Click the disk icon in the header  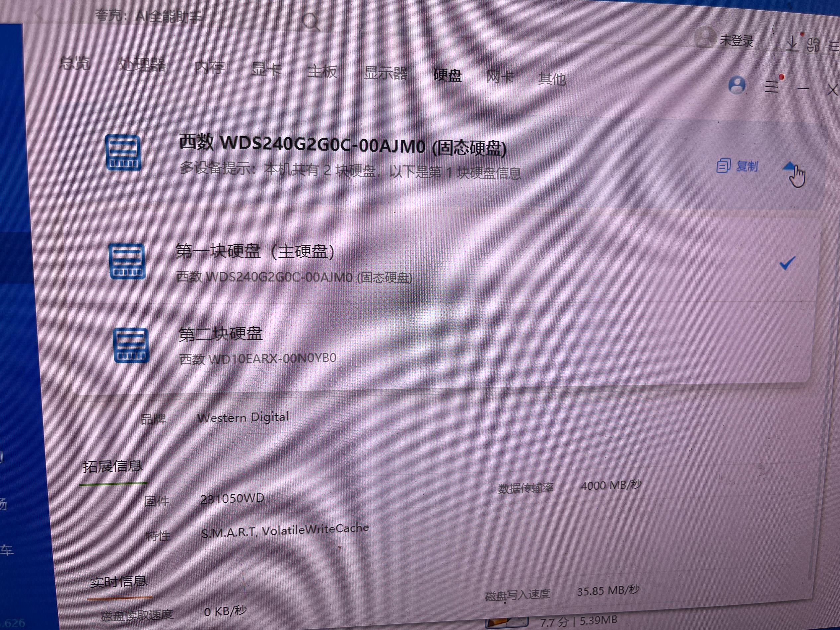(x=123, y=153)
